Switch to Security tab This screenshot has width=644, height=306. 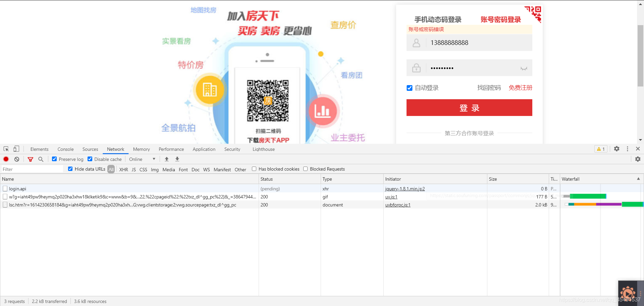(232, 149)
